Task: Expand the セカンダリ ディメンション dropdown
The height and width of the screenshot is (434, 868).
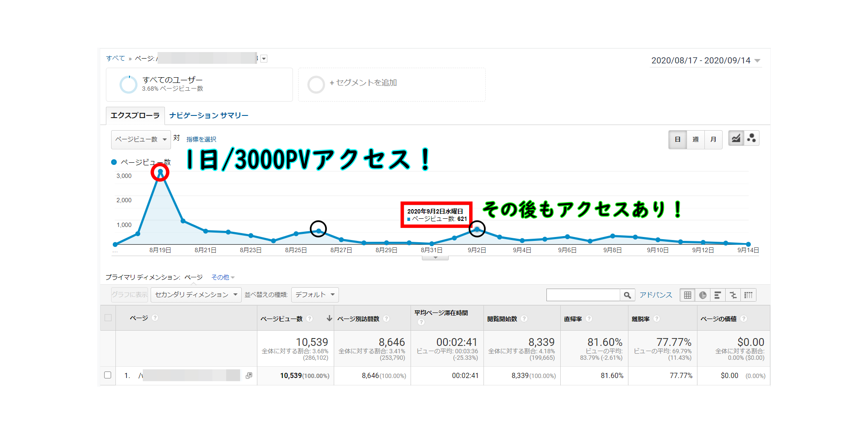Action: coord(196,295)
